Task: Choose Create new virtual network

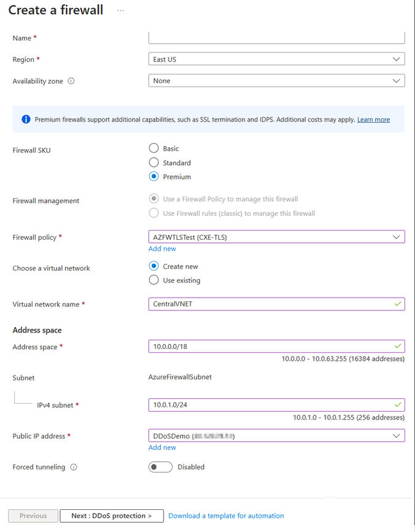Action: pyautogui.click(x=154, y=266)
